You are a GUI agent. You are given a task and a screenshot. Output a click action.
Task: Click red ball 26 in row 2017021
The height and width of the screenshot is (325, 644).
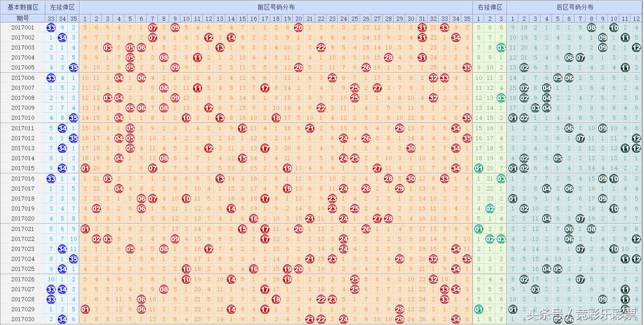366,229
